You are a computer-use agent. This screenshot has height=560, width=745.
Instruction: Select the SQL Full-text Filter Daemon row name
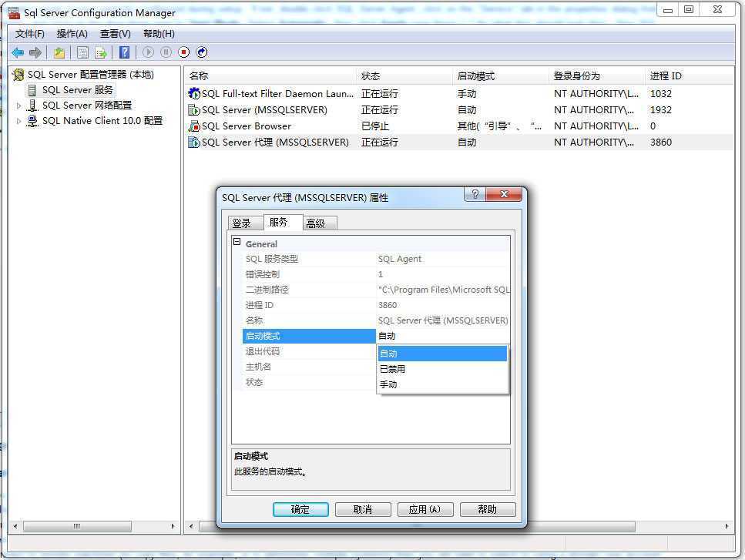277,93
